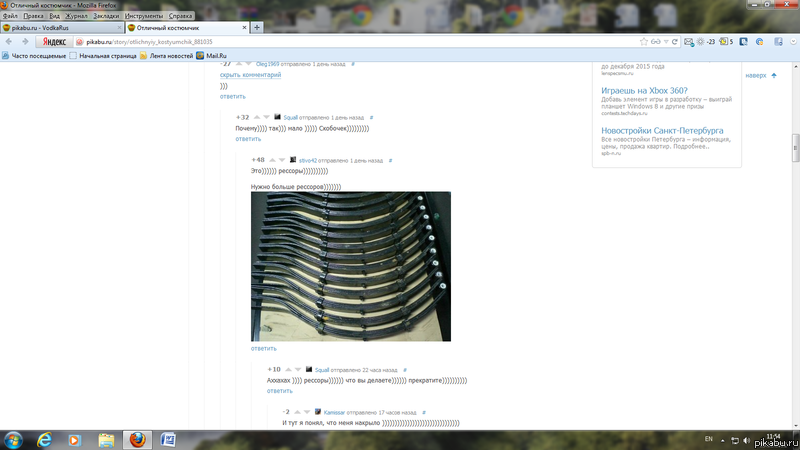Open the Инструменты menu
Screen dimensions: 800x450
(x=144, y=16)
